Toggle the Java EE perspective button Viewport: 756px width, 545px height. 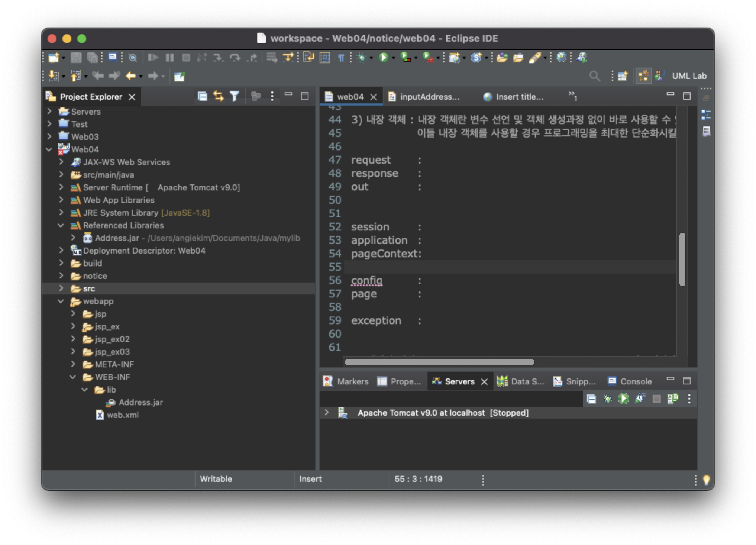click(x=643, y=76)
